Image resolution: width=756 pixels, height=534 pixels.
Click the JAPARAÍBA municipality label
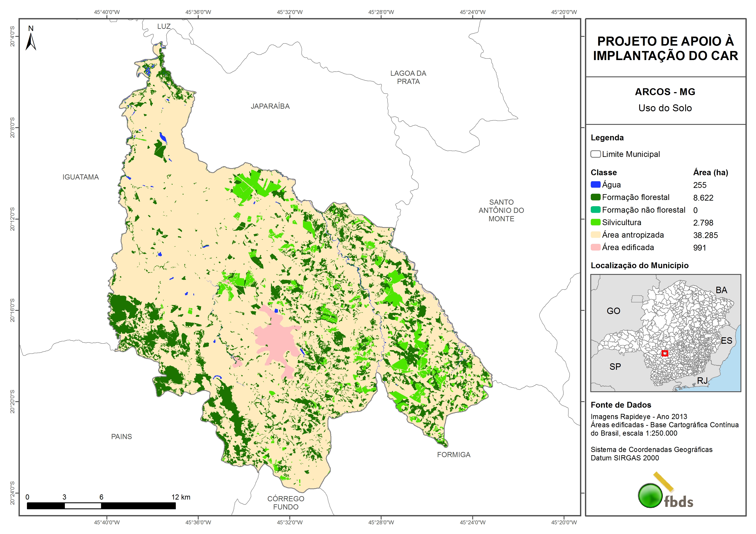tap(270, 106)
